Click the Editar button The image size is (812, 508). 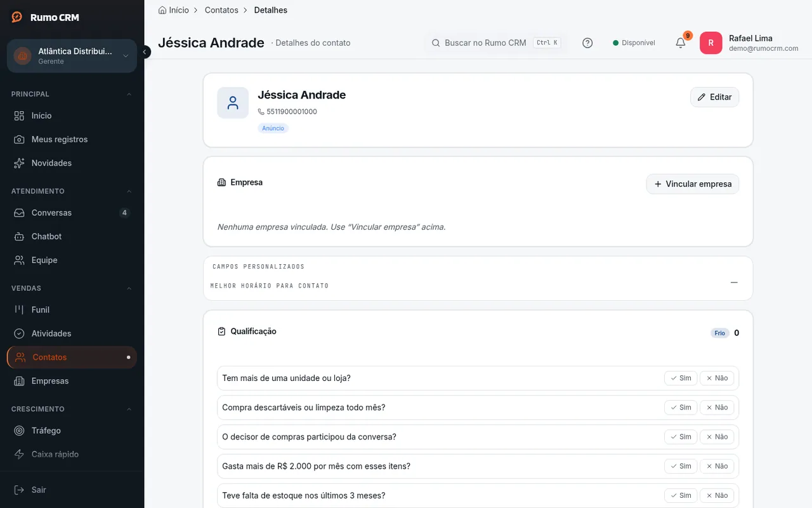pyautogui.click(x=714, y=97)
